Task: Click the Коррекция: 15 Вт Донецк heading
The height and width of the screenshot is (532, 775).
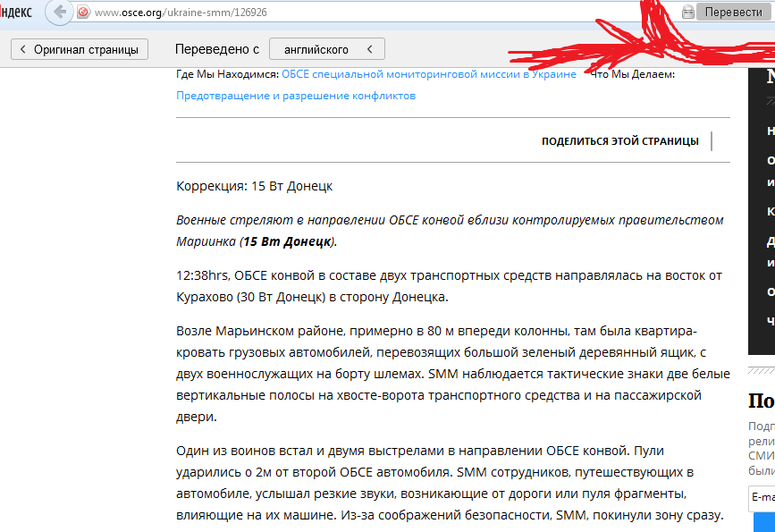Action: (x=255, y=186)
